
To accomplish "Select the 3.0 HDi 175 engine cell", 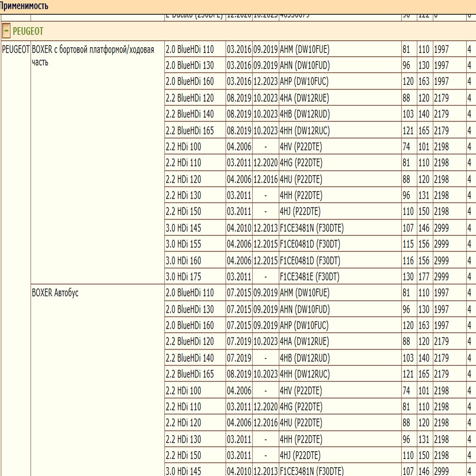I will pyautogui.click(x=183, y=277).
